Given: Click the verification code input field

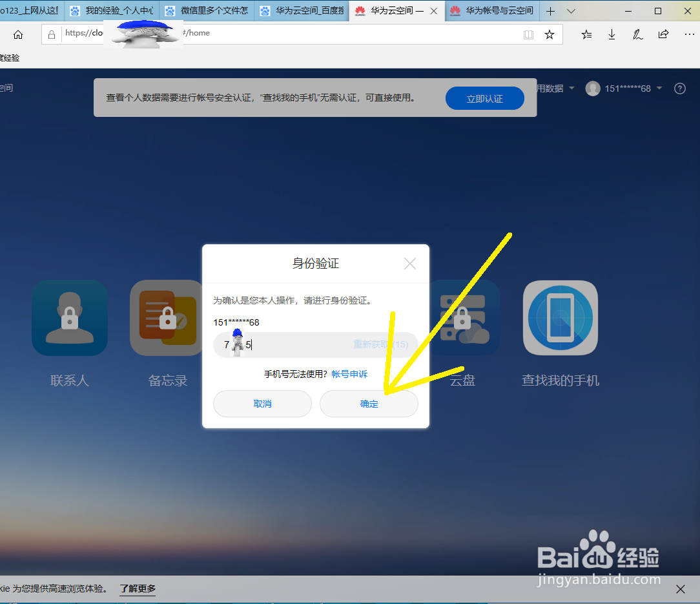Looking at the screenshot, I should click(x=316, y=344).
